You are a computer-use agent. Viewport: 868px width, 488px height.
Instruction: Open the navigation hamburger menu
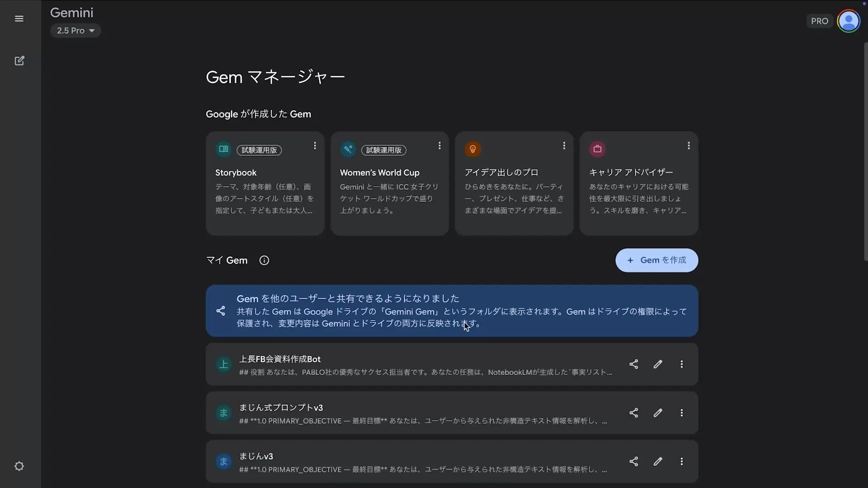(x=19, y=19)
